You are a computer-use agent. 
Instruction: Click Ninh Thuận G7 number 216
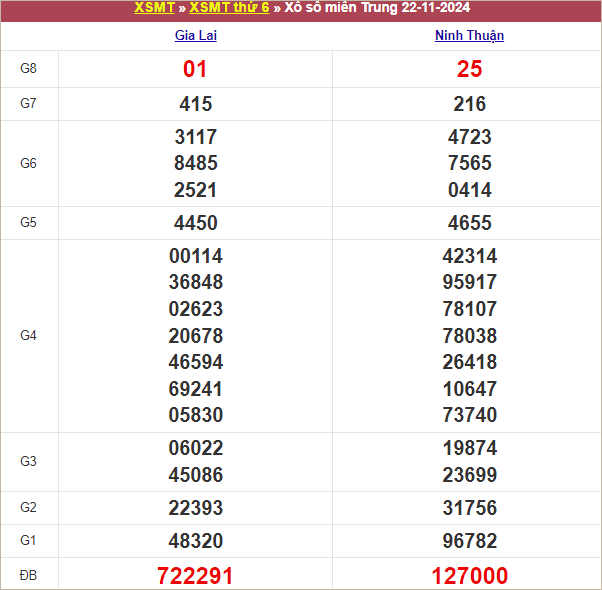(x=469, y=104)
